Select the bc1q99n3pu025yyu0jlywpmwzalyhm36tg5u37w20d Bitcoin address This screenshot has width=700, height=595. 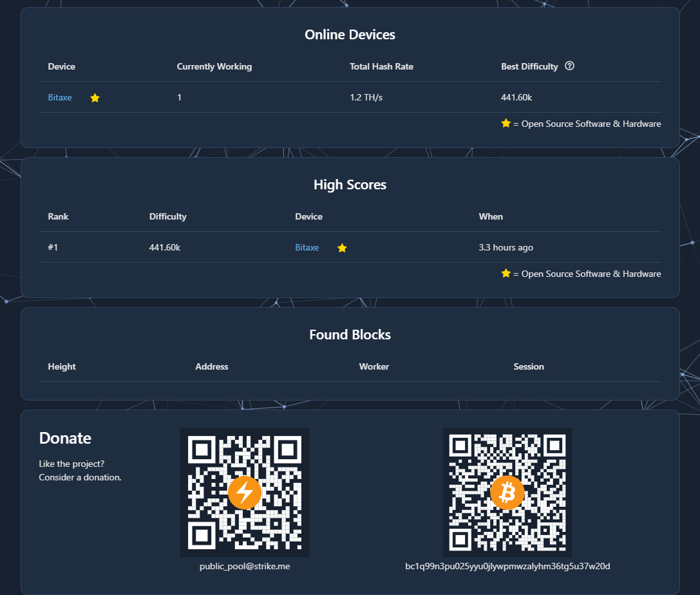[x=507, y=567]
